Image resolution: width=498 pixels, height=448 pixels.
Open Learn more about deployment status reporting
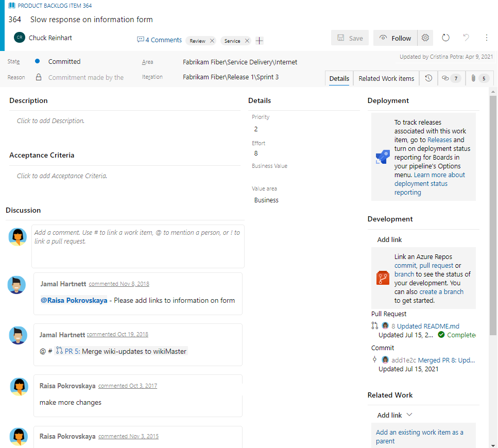pyautogui.click(x=430, y=183)
